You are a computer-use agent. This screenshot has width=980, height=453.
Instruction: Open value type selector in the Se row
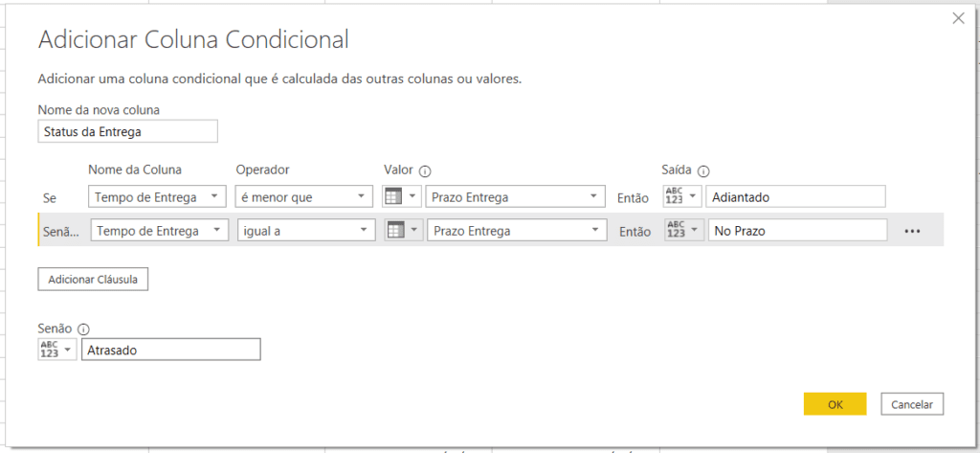401,196
